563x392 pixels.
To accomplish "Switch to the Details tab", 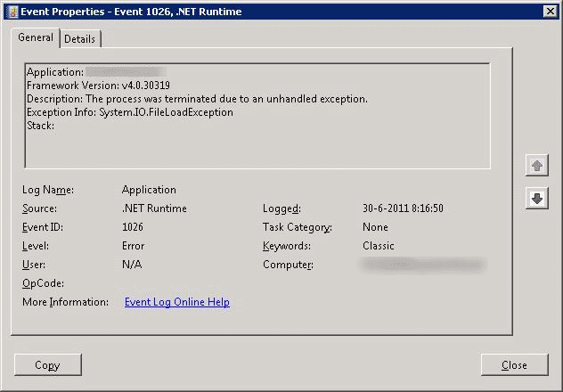I will pyautogui.click(x=79, y=39).
